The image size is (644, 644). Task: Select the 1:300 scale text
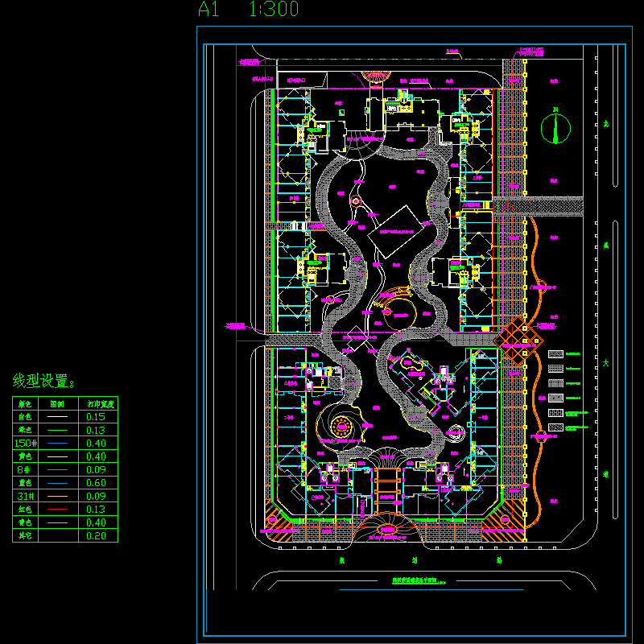(274, 9)
